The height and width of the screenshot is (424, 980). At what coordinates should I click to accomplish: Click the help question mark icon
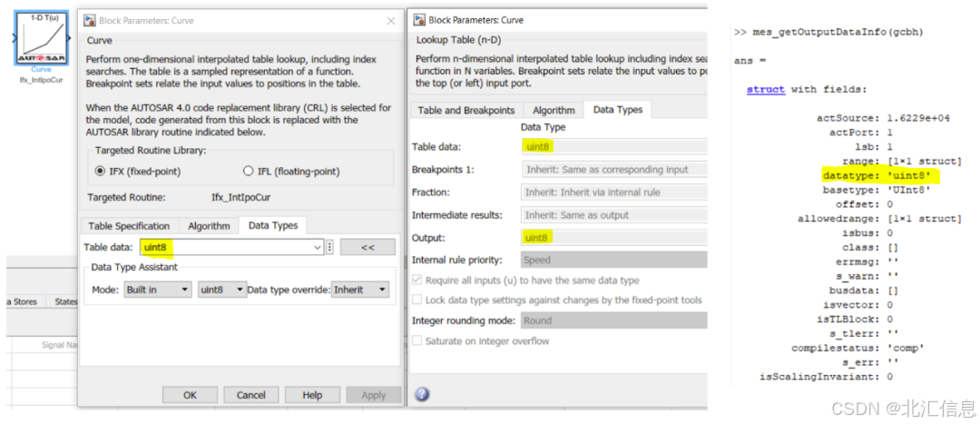[422, 395]
